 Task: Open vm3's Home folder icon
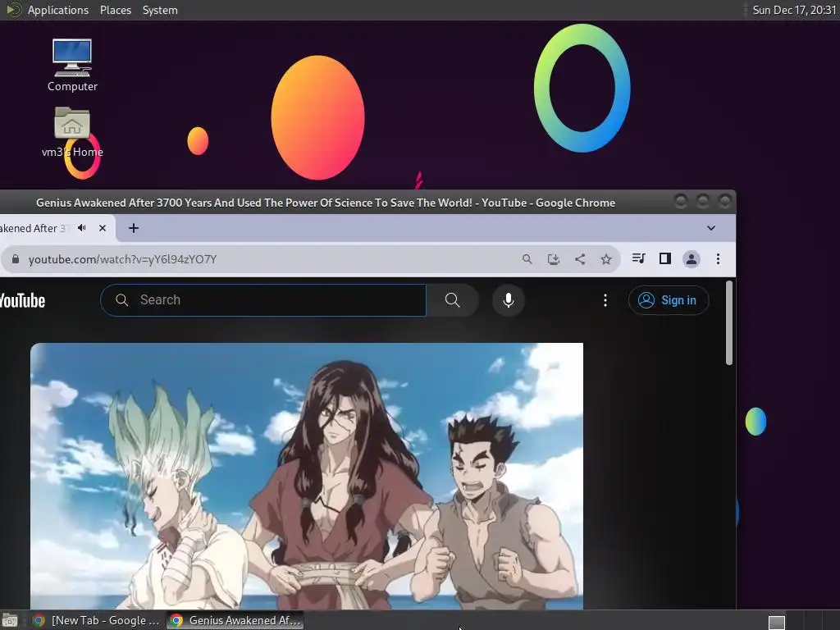click(x=72, y=132)
